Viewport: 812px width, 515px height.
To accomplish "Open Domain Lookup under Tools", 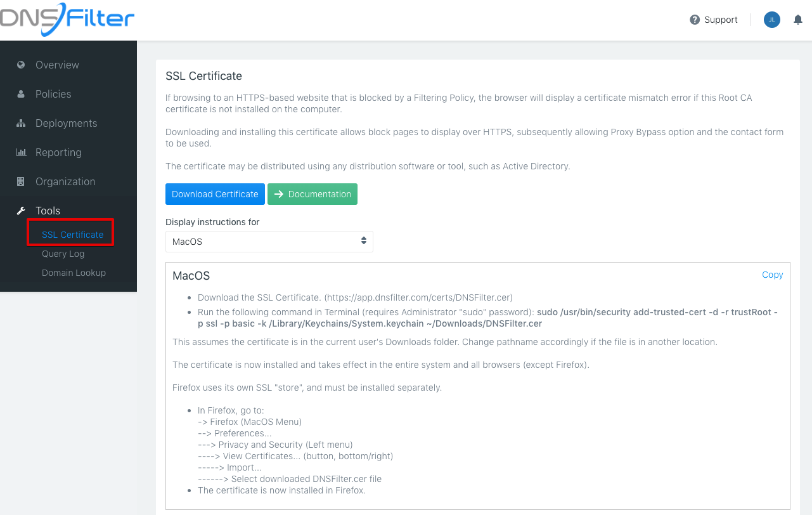I will coord(74,273).
